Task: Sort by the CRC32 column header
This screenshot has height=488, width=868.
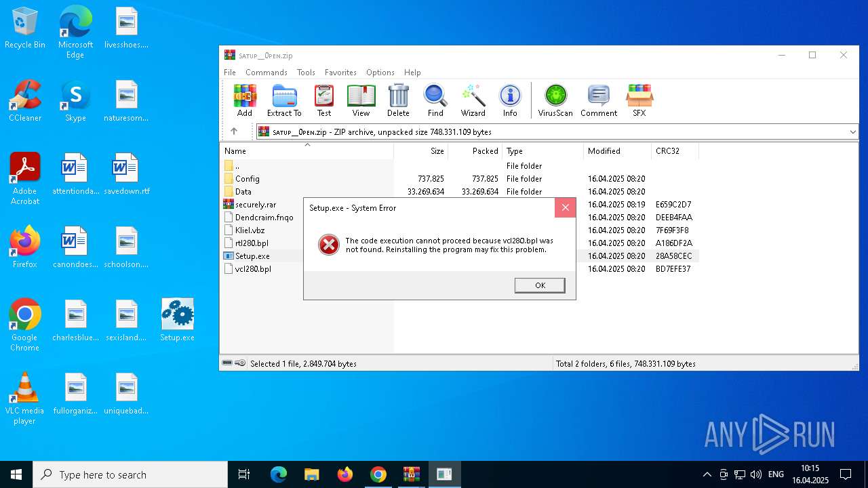Action: [675, 151]
